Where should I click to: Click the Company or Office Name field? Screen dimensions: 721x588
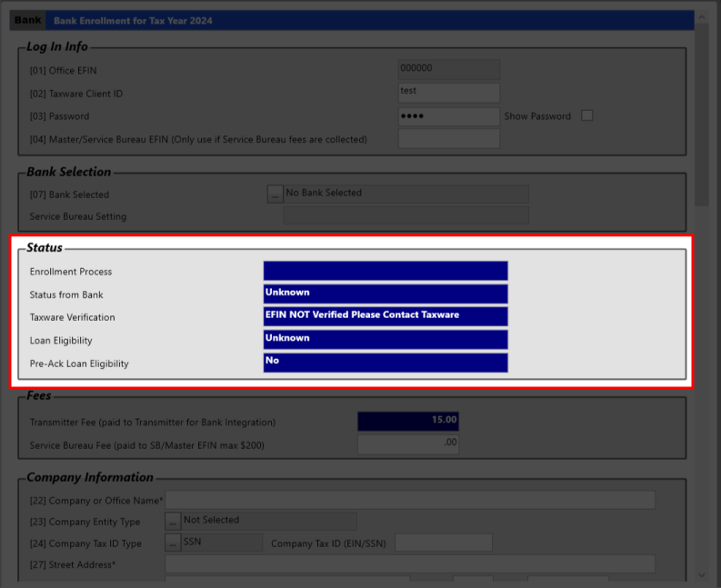(x=410, y=500)
